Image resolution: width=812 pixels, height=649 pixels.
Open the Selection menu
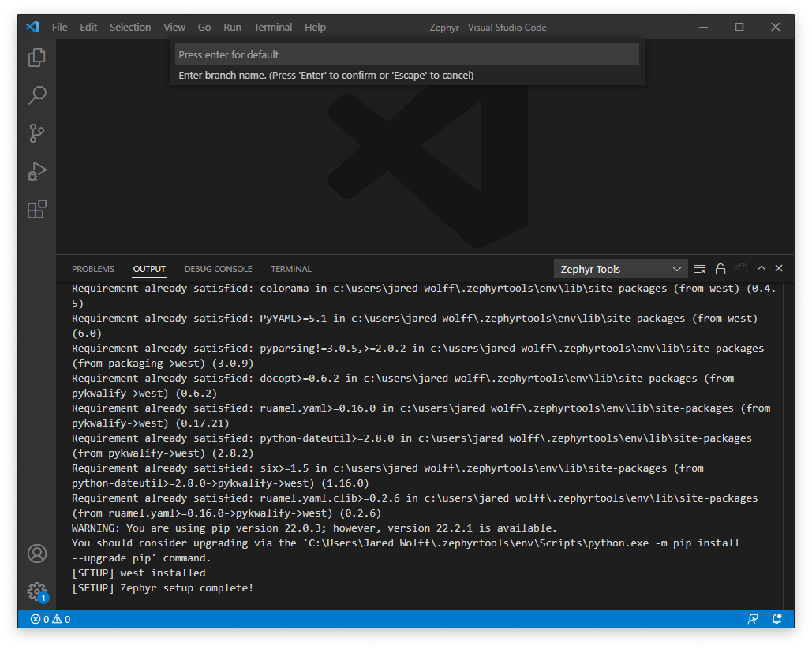(x=130, y=28)
